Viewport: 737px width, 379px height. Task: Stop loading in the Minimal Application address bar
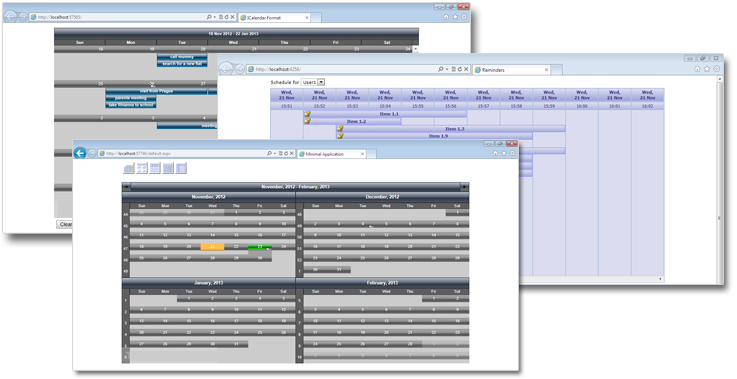[291, 154]
